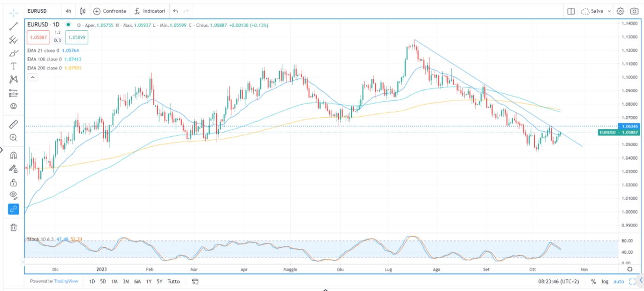Toggle the log scale option
Image resolution: width=644 pixels, height=291 pixels.
pos(605,282)
